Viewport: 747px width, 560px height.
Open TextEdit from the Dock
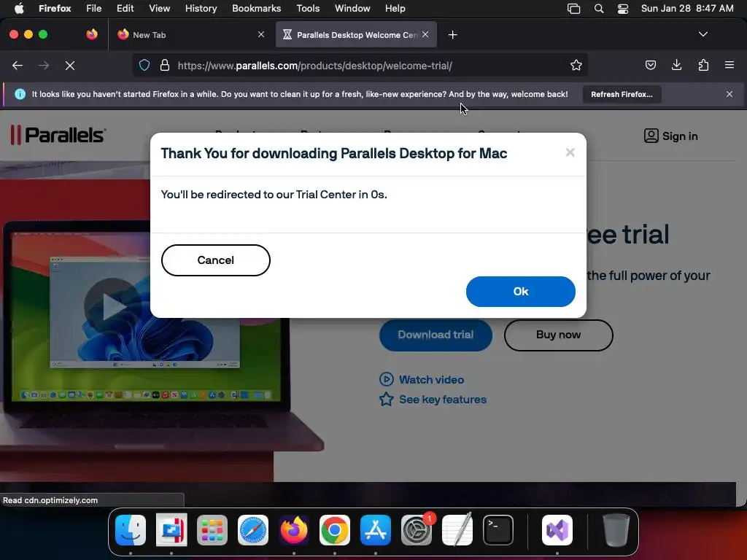pos(457,530)
